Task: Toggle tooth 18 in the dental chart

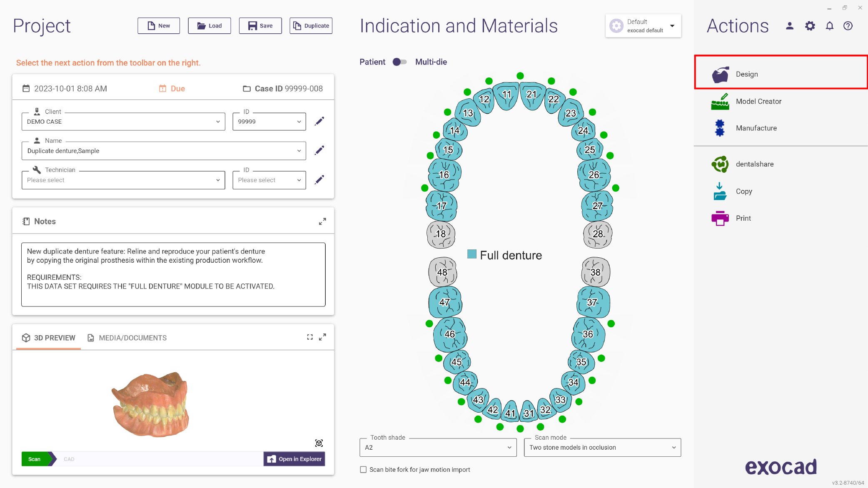Action: [441, 234]
